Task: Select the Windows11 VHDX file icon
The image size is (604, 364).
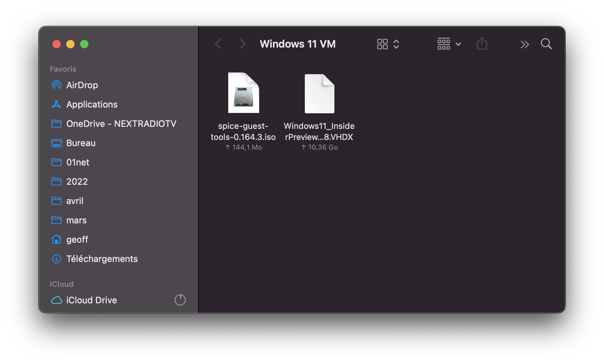Action: pyautogui.click(x=320, y=94)
